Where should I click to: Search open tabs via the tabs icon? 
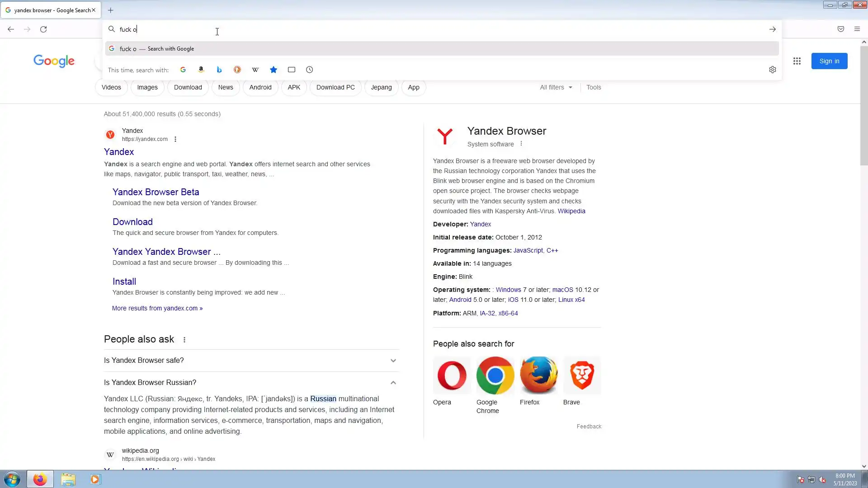coord(292,70)
